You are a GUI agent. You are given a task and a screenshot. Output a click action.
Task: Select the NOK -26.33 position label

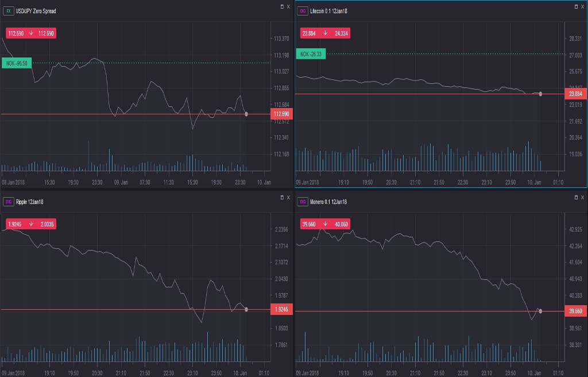311,54
